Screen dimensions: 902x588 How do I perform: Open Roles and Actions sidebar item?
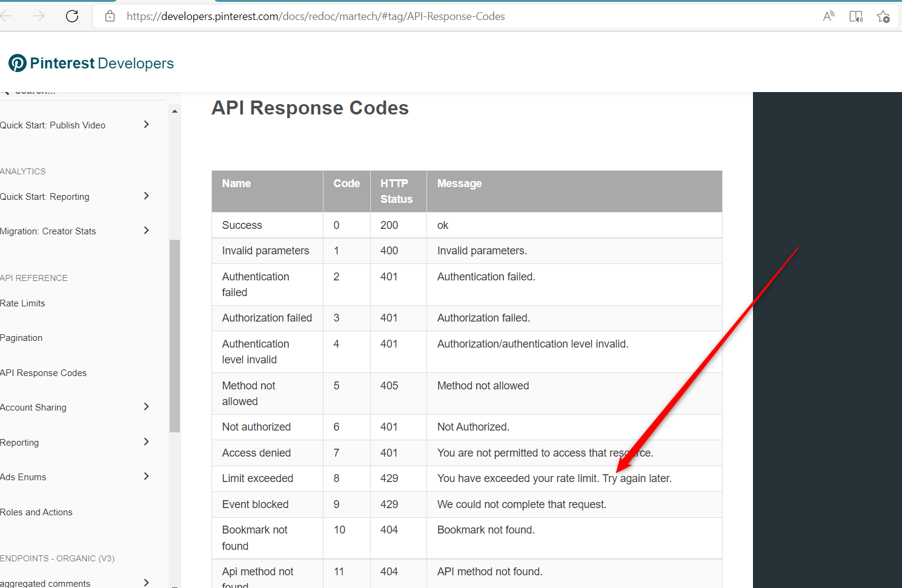click(36, 512)
